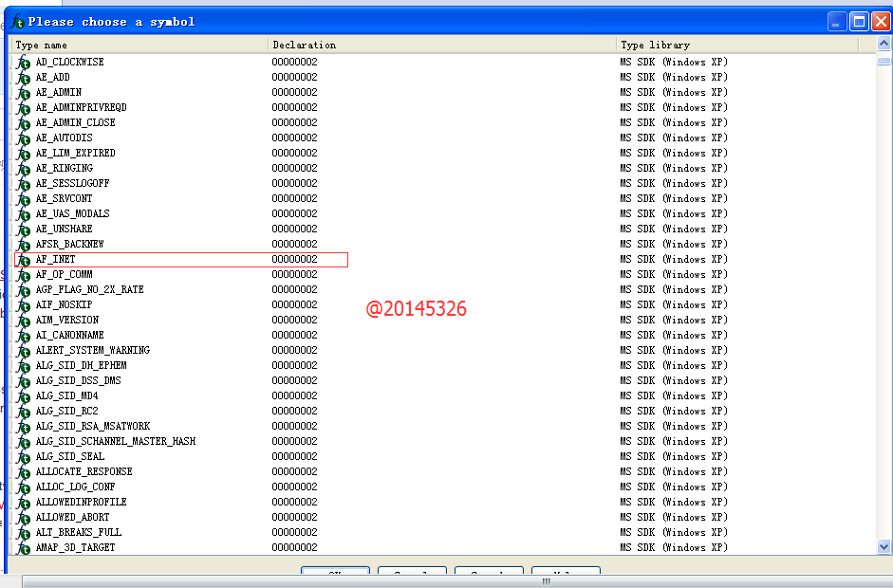
Task: Select the ALERT_SYSTEM_WARNING entry
Action: click(x=93, y=351)
